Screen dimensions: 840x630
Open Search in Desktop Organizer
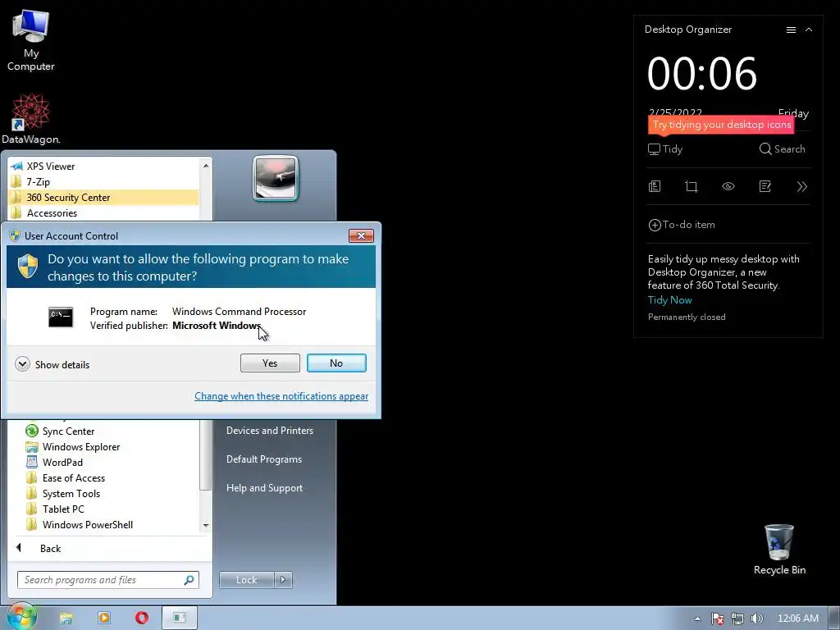coord(782,149)
